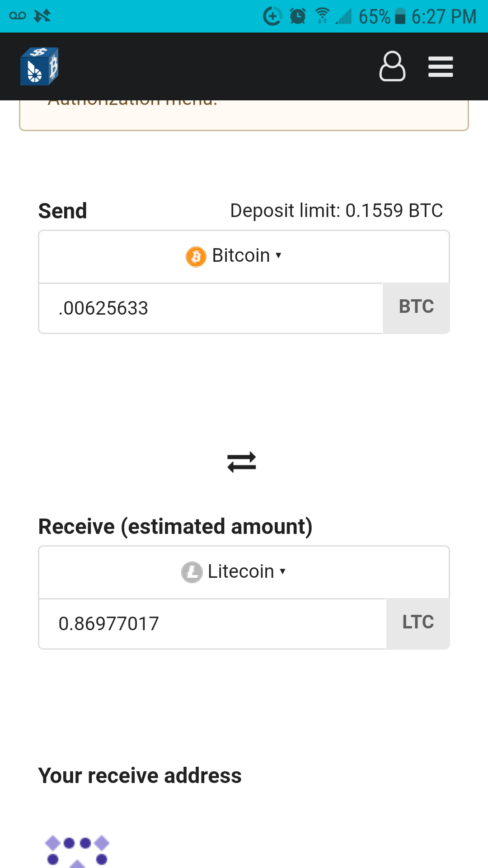Click the blue cube site logo

[x=39, y=66]
